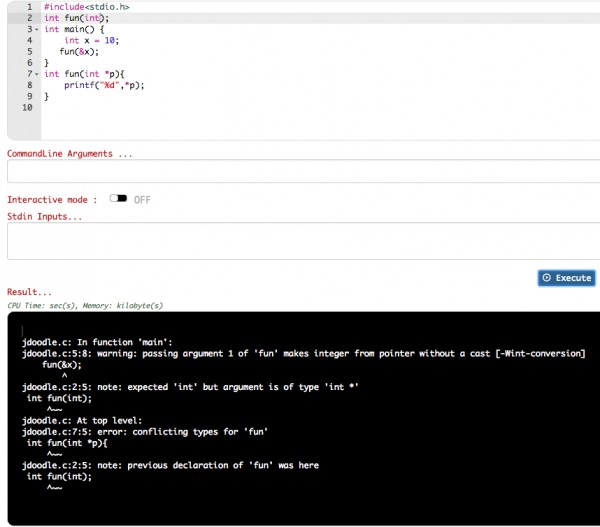Click the fun(&x); call in editor
The width and height of the screenshot is (600, 527).
click(79, 52)
